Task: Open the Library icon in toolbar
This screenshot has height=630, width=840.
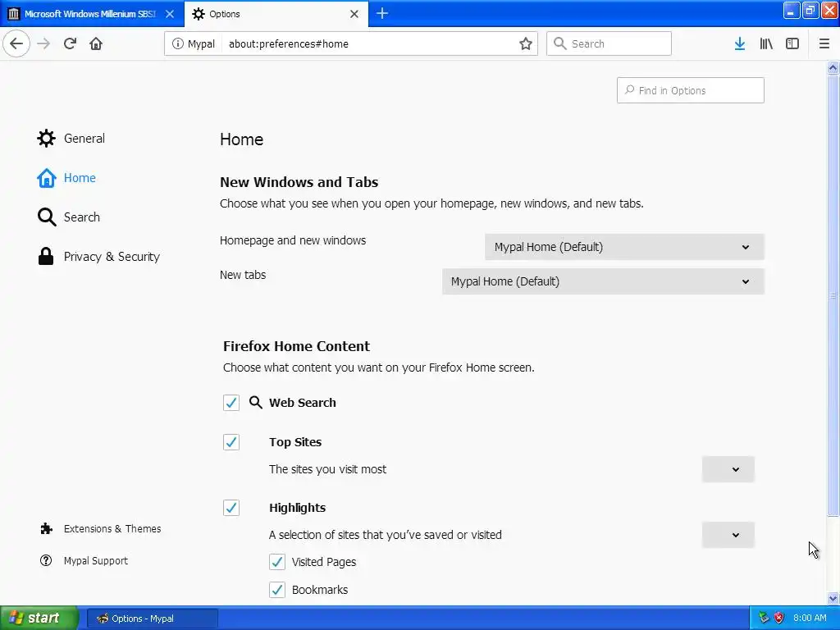Action: click(x=766, y=43)
